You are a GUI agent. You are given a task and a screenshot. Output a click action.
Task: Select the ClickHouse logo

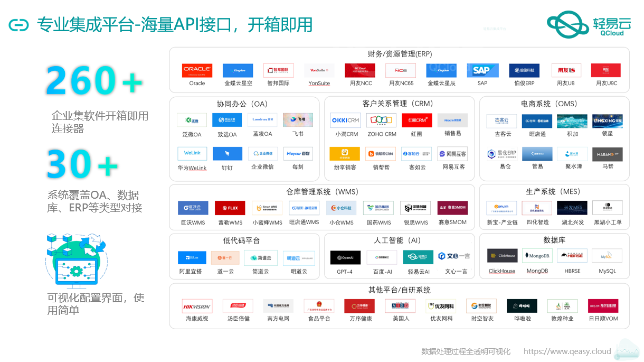click(x=502, y=255)
